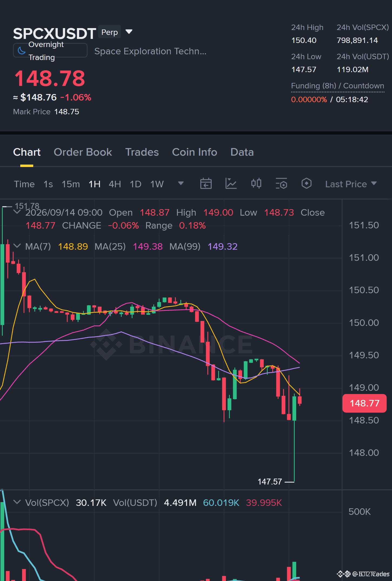Expand more time interval options arrow
The width and height of the screenshot is (392, 581).
tap(181, 183)
